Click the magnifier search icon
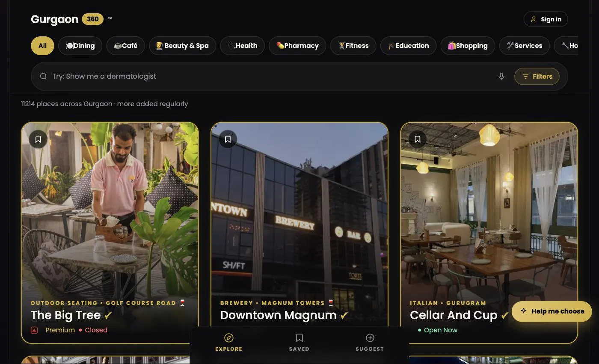Image resolution: width=599 pixels, height=364 pixels. tap(43, 76)
